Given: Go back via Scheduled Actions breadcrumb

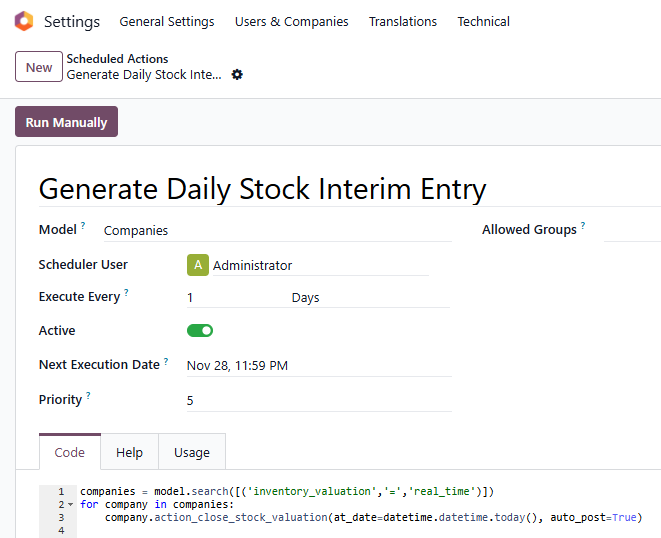Looking at the screenshot, I should click(117, 59).
